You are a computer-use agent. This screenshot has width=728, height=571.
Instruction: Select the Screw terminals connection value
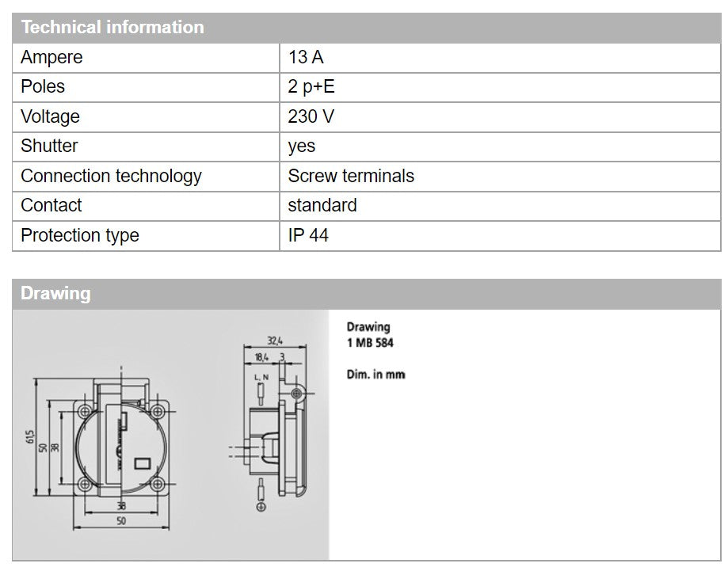click(x=351, y=176)
